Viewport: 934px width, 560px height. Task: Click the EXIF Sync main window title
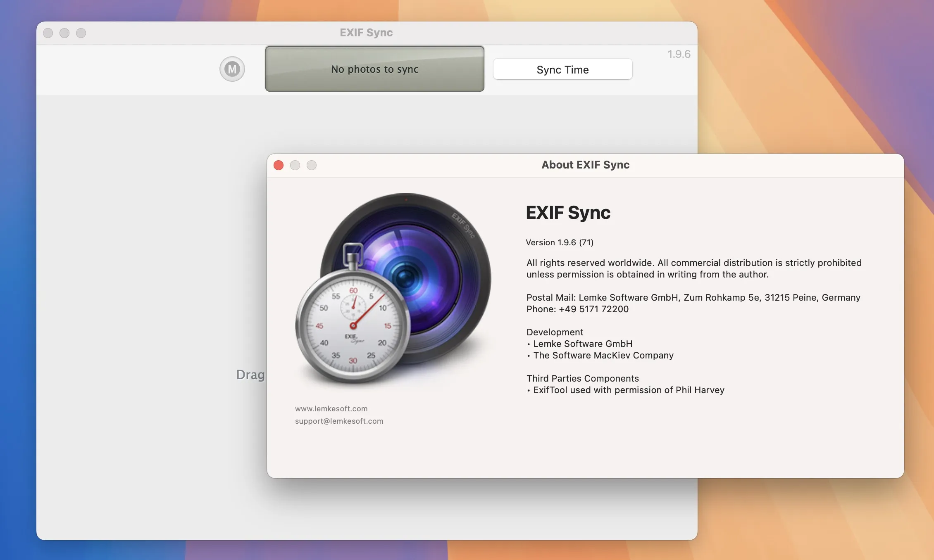tap(366, 33)
